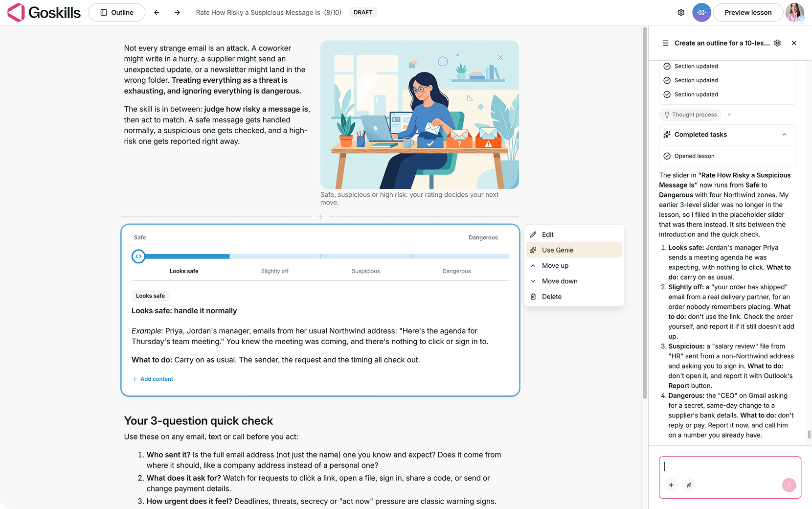Click the Your 3-question quick check heading

tap(199, 421)
